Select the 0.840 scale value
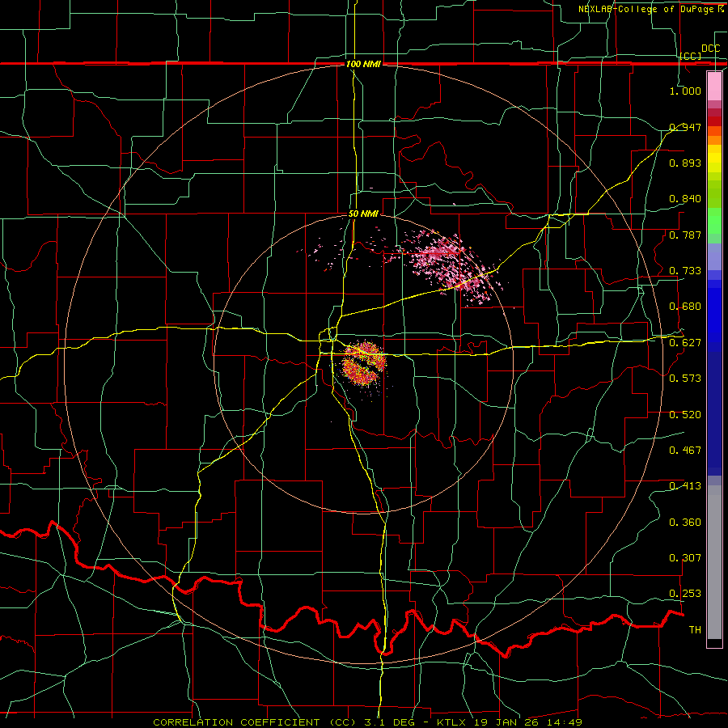Image resolution: width=728 pixels, height=728 pixels. [685, 199]
